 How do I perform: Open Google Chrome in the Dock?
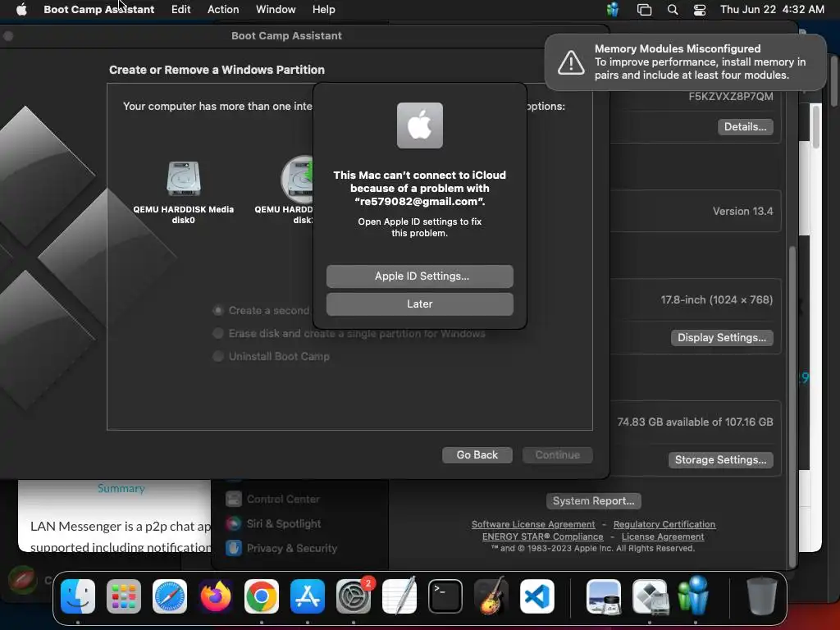pyautogui.click(x=262, y=596)
